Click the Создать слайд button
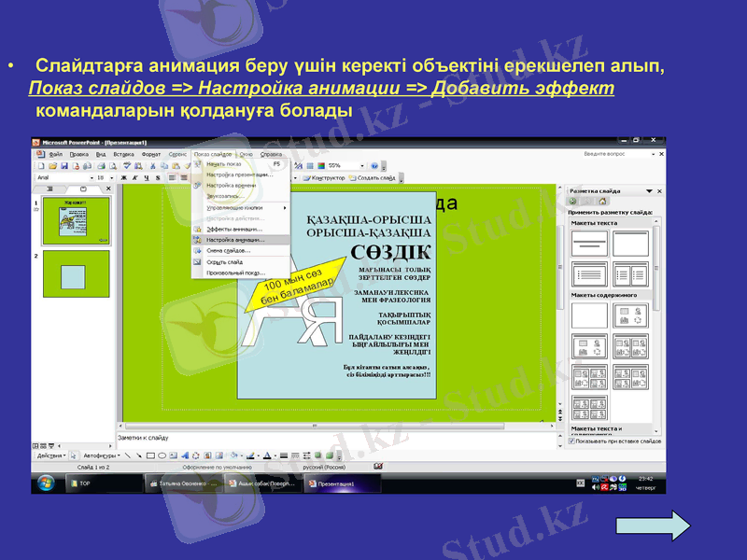 pos(376,177)
